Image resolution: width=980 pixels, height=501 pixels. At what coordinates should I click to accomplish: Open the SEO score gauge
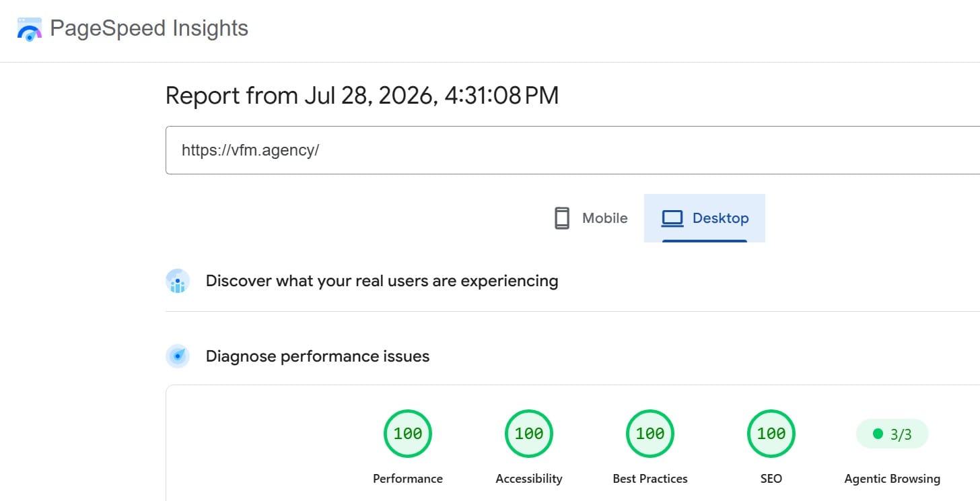[x=771, y=434]
